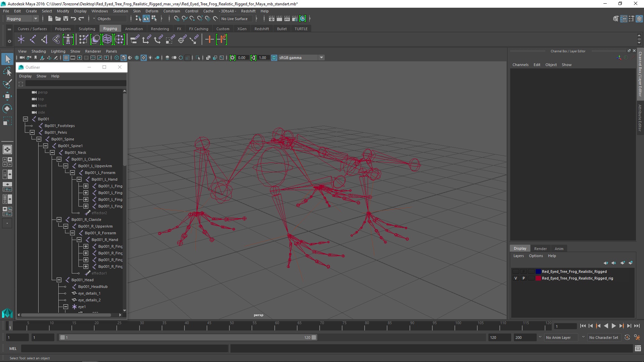Click the Outliner search field
644x362 pixels.
coord(76,83)
